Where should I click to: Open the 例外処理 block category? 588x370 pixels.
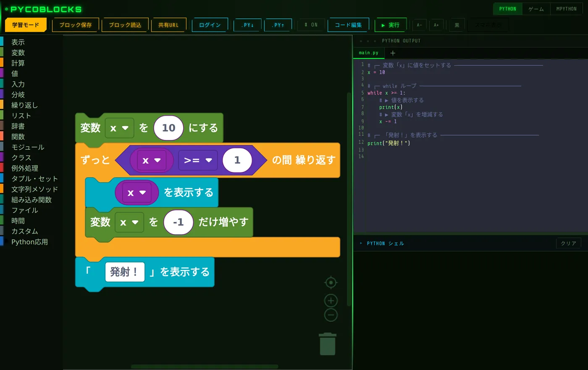[25, 168]
